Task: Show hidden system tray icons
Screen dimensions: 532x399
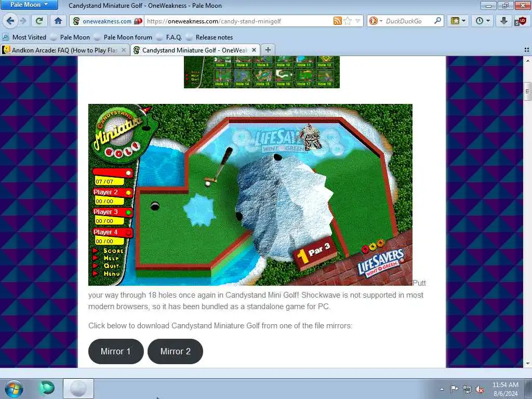Action: point(442,389)
